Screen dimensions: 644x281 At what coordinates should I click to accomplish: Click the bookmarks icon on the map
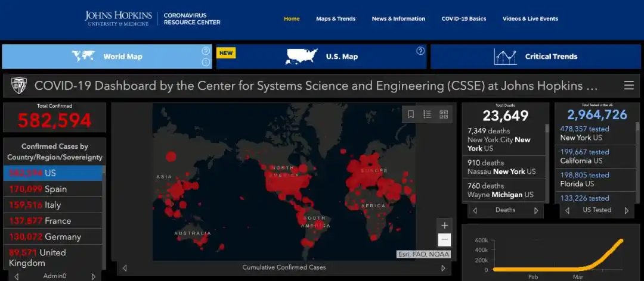tap(411, 114)
